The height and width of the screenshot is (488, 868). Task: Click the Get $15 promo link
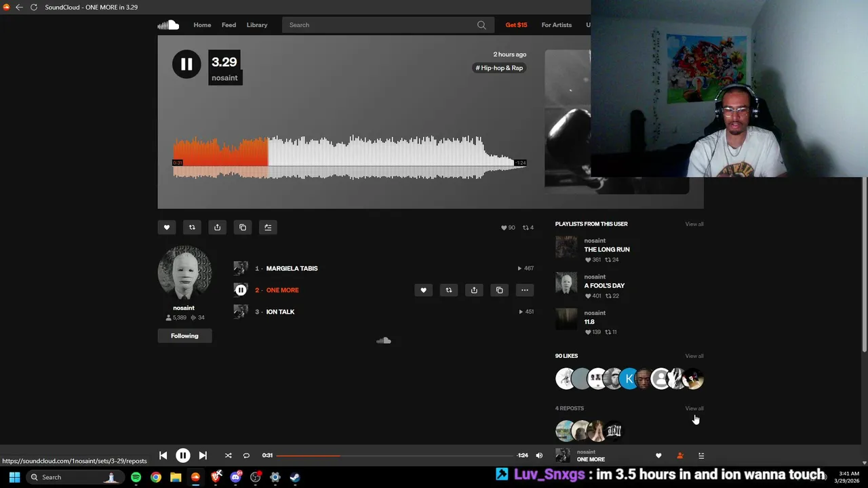[x=516, y=25]
